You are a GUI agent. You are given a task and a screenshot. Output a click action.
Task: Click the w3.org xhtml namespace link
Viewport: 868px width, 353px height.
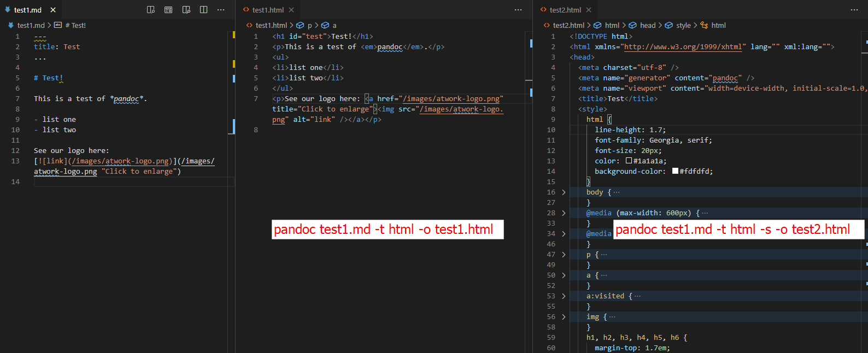click(684, 47)
